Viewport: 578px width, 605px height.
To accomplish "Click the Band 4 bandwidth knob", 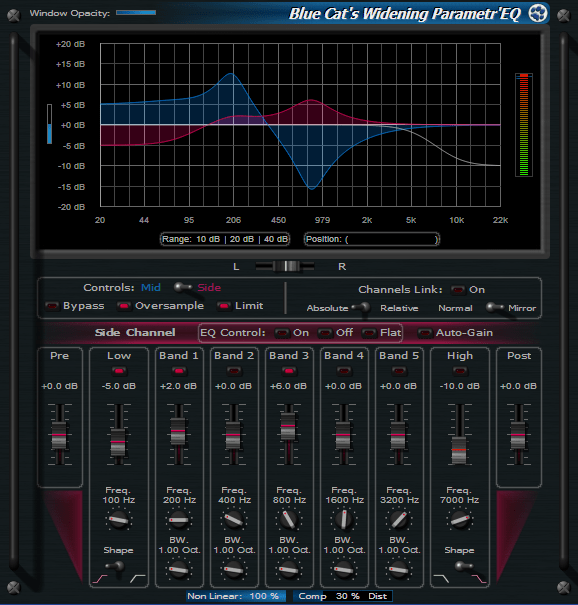I will click(344, 569).
